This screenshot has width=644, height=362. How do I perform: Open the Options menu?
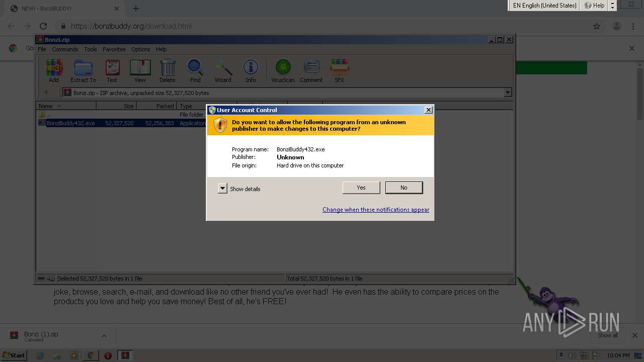(141, 49)
